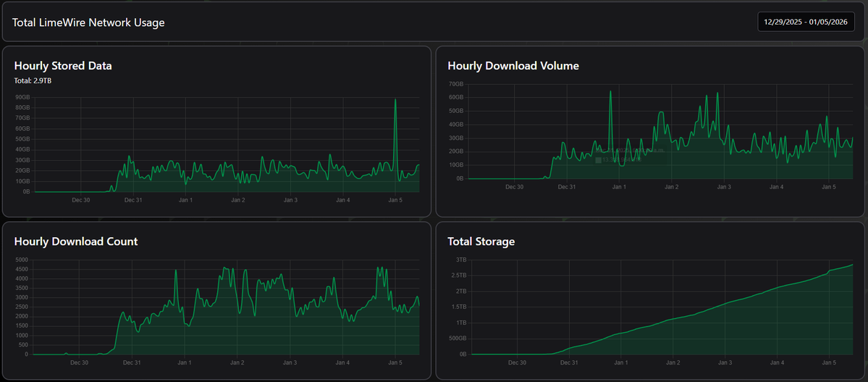Click the 1.5TB axis label in Total Storage
868x382 pixels.
[x=459, y=307]
